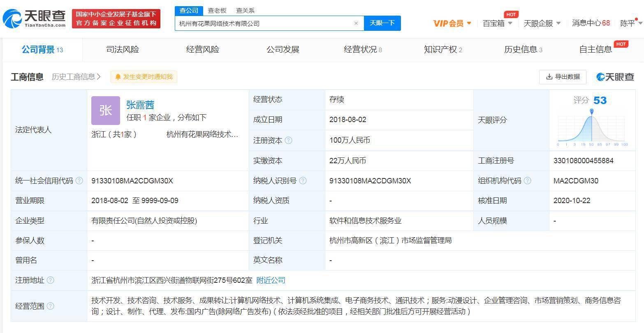Open the VIP会员 dropdown
The image size is (644, 333).
tap(452, 23)
